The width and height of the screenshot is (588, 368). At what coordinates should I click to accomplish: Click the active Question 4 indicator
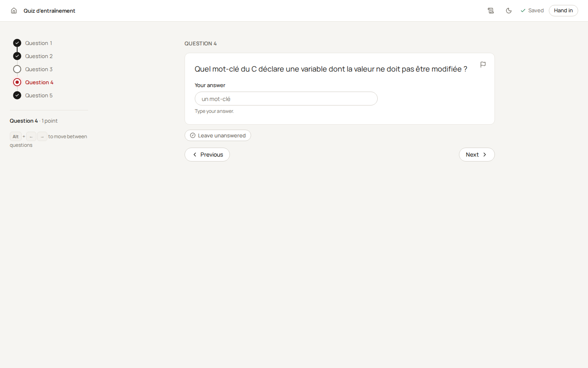[17, 82]
